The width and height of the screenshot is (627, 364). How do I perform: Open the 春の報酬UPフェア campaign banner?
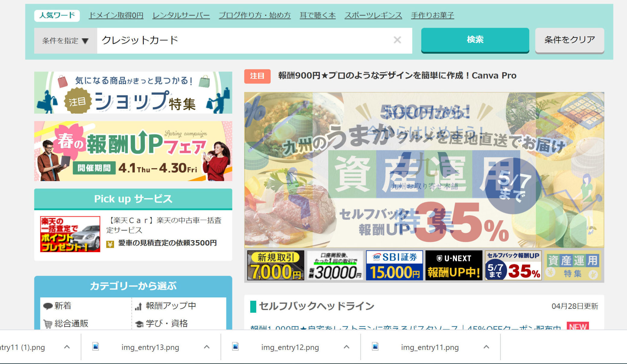(x=133, y=151)
